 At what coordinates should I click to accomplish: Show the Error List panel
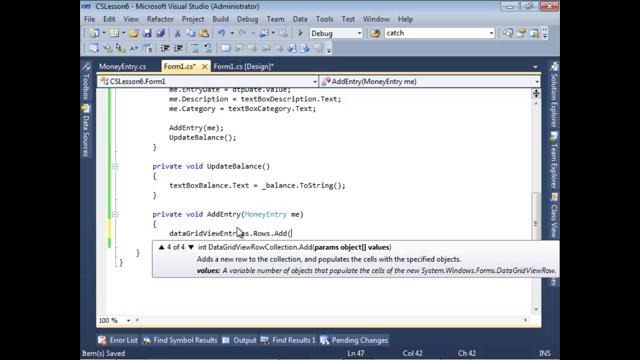(118, 340)
